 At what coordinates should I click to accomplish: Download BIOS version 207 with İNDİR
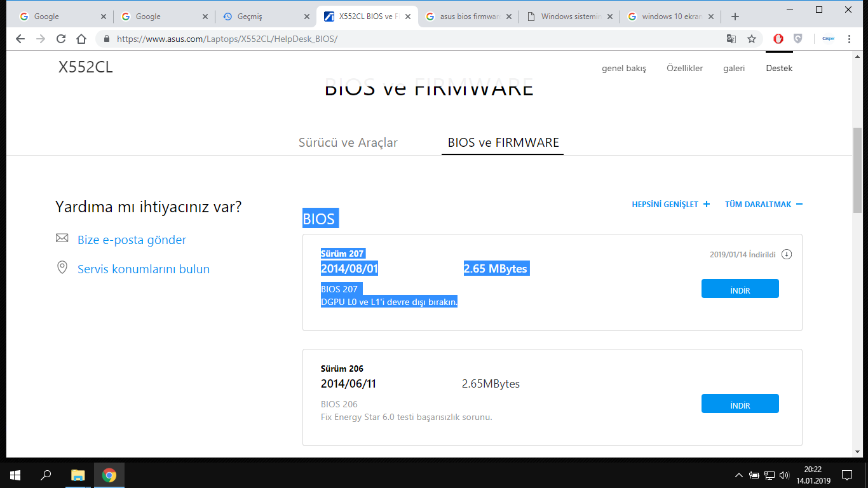[740, 288]
